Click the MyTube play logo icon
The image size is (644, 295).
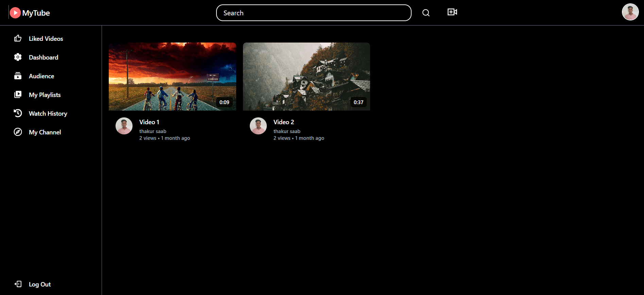15,13
